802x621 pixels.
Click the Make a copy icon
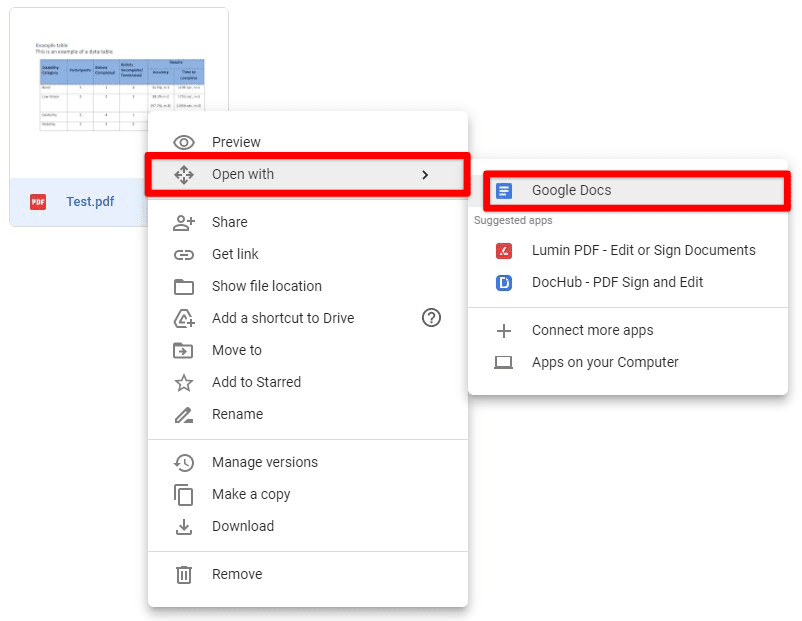click(184, 495)
